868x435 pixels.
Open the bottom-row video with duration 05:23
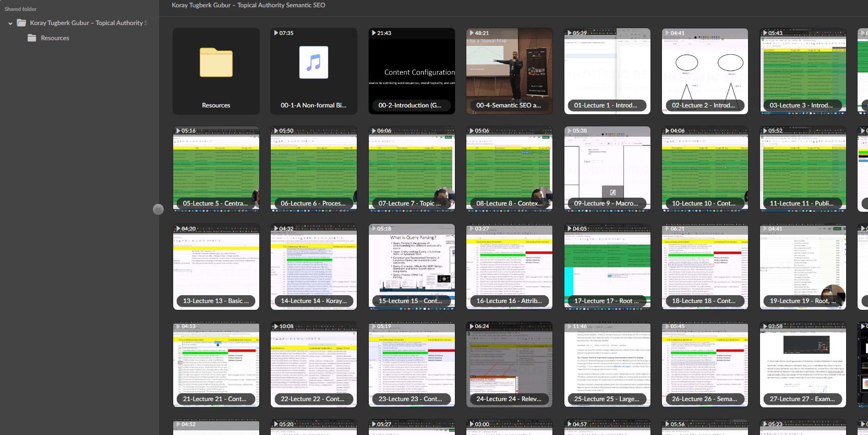(x=803, y=428)
